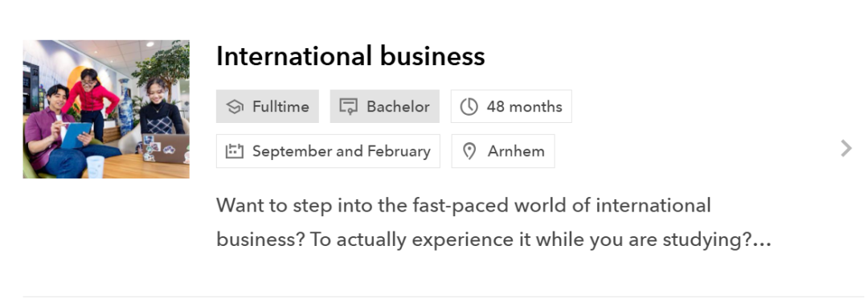Click the description starting 'Want to step into'

(x=493, y=223)
